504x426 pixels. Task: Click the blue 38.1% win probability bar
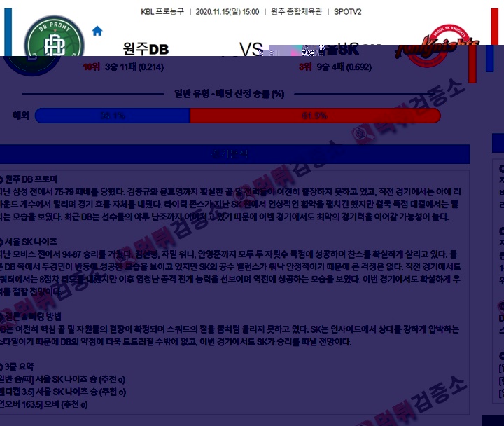point(113,116)
